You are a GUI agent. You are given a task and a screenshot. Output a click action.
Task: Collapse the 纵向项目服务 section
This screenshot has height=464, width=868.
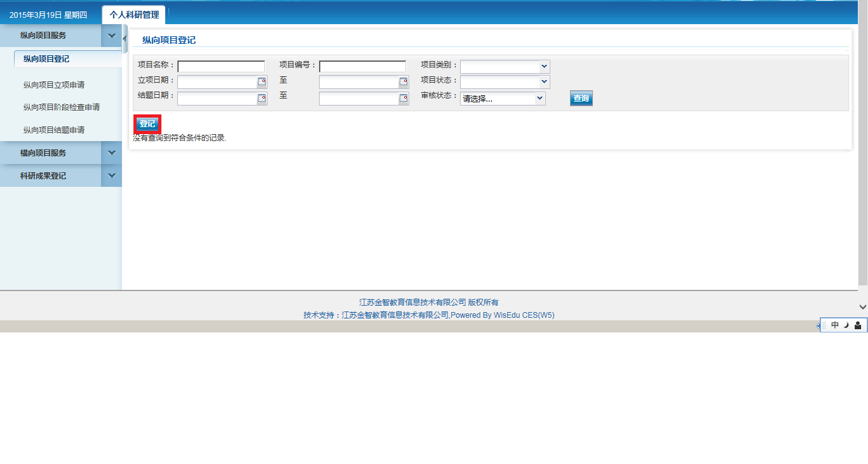(112, 36)
